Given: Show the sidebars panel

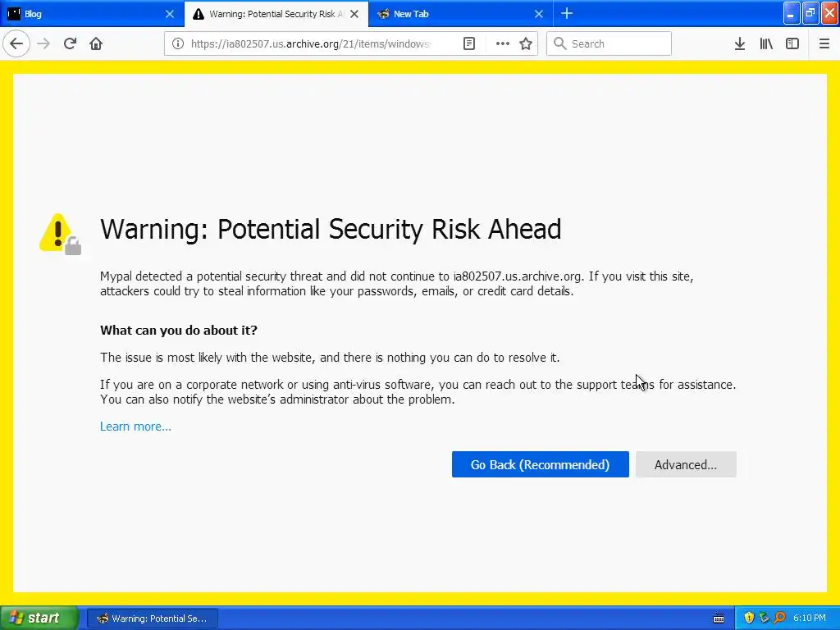Looking at the screenshot, I should (792, 43).
